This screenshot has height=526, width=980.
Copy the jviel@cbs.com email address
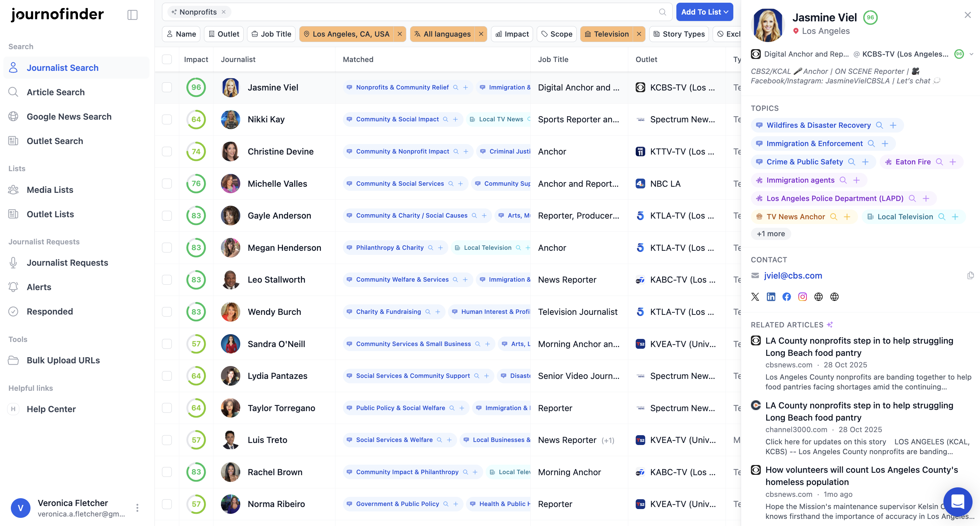click(970, 276)
